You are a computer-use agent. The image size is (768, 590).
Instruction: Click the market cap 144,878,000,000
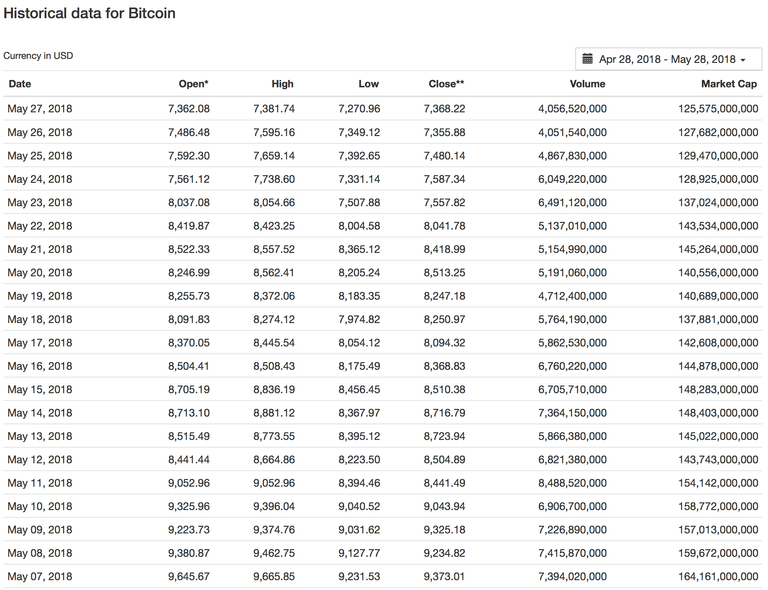click(x=719, y=366)
